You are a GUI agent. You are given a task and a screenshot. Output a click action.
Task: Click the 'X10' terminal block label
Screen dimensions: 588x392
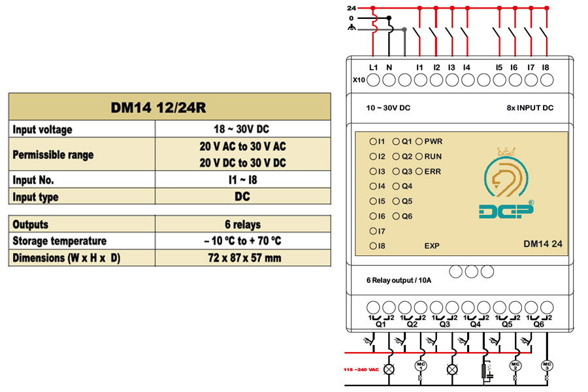pos(359,80)
